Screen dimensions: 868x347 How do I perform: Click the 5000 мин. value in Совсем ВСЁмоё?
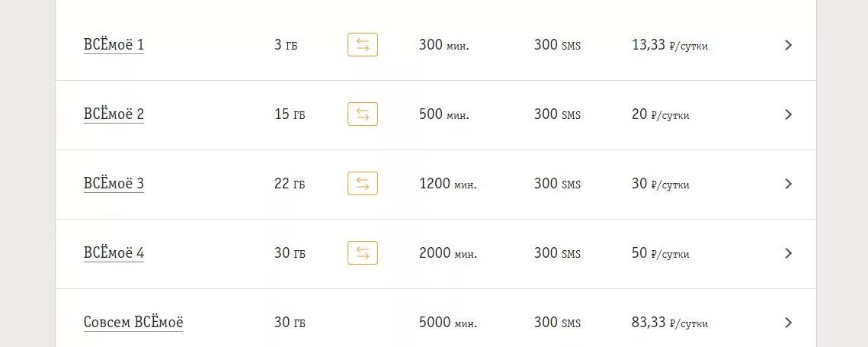447,323
